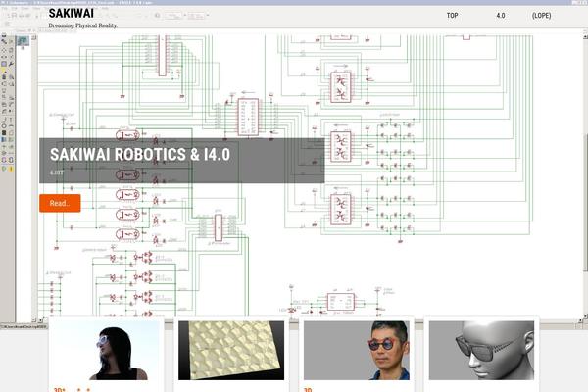This screenshot has height=392, width=588.
Task: Click the orange Read.. button
Action: pyautogui.click(x=60, y=203)
